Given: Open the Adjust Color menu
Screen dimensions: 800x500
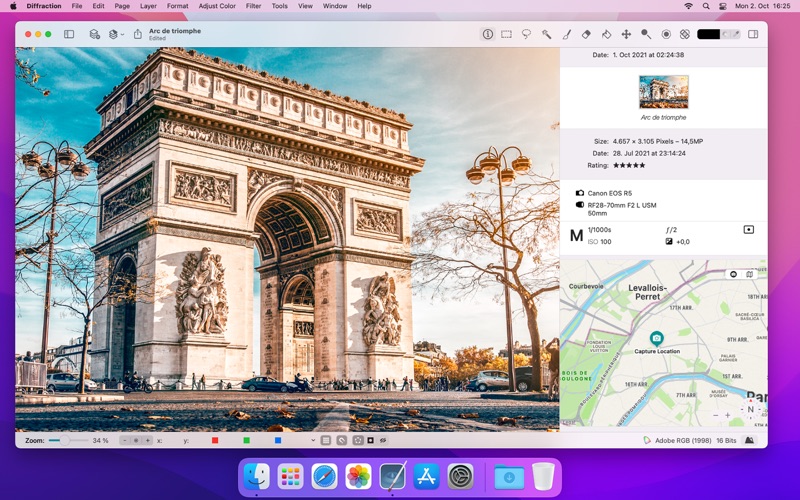Looking at the screenshot, I should 217,6.
